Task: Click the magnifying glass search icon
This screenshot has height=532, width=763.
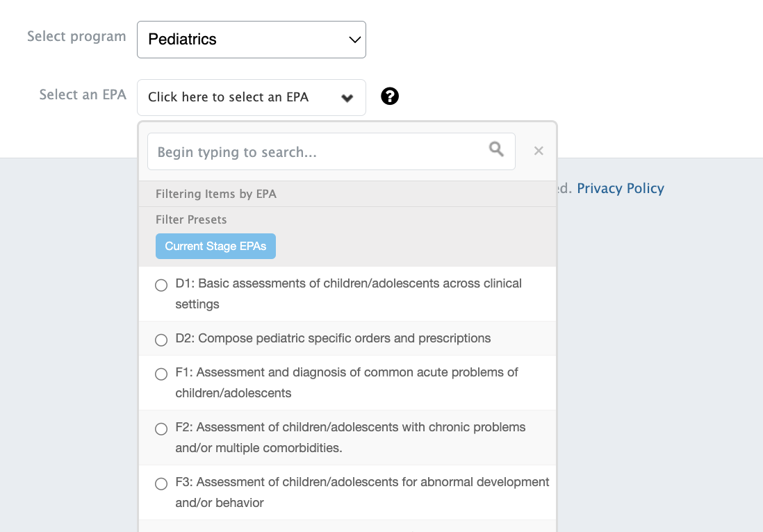Action: pyautogui.click(x=496, y=149)
